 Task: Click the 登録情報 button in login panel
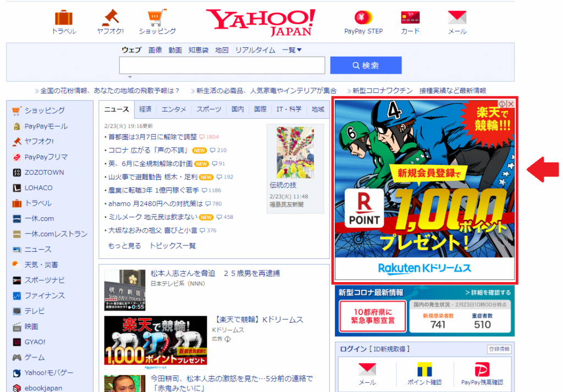pos(499,349)
